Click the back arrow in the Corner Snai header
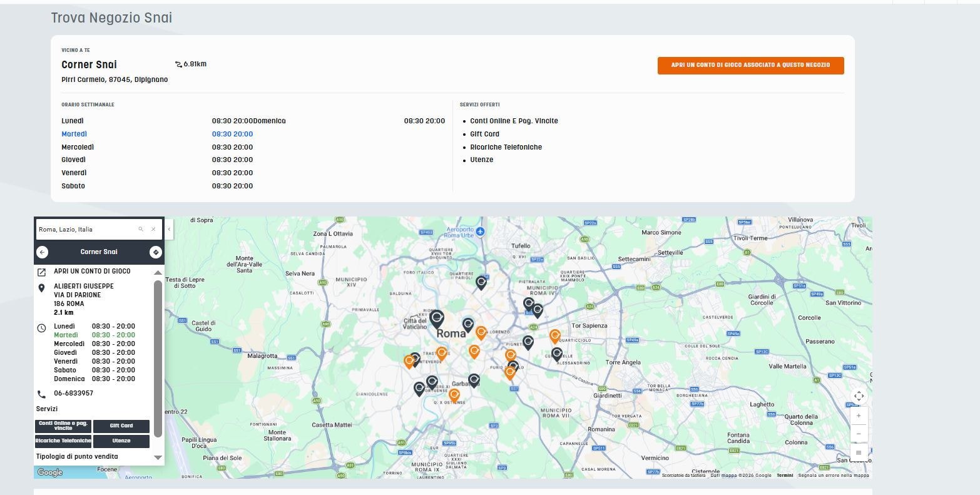The width and height of the screenshot is (980, 495). coord(42,252)
